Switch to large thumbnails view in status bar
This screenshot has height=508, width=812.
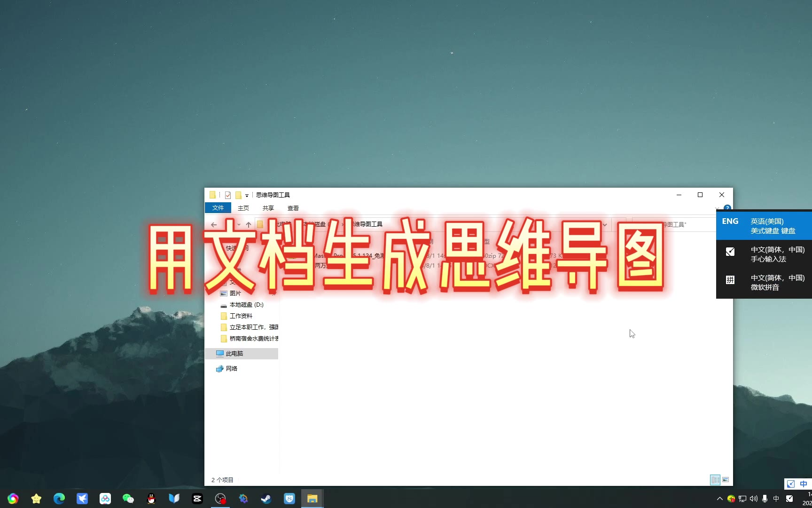pyautogui.click(x=726, y=480)
